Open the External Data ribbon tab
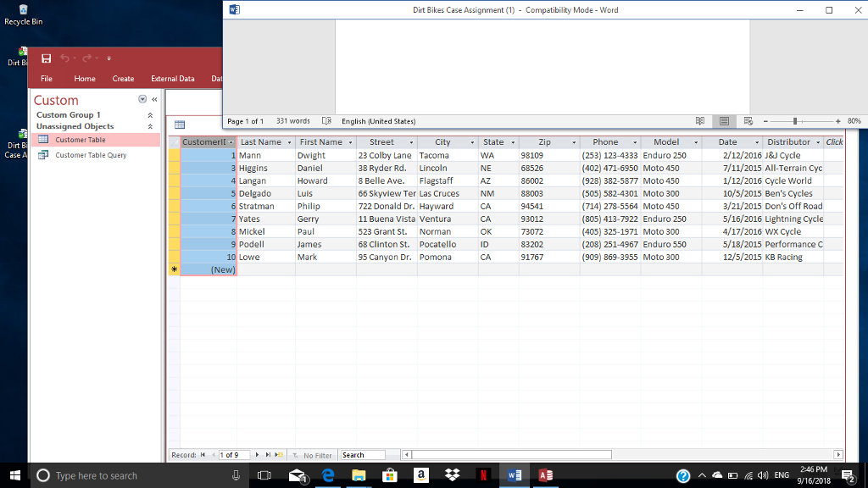Image resolution: width=868 pixels, height=488 pixels. 173,79
